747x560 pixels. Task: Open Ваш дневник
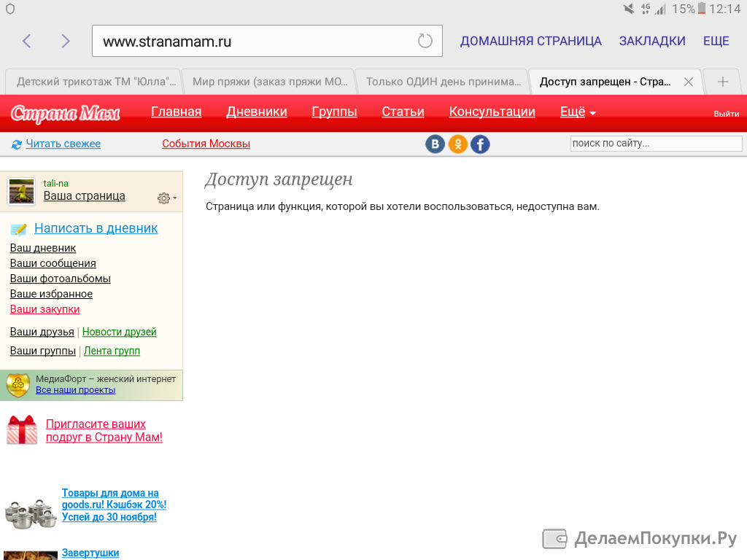pos(43,248)
